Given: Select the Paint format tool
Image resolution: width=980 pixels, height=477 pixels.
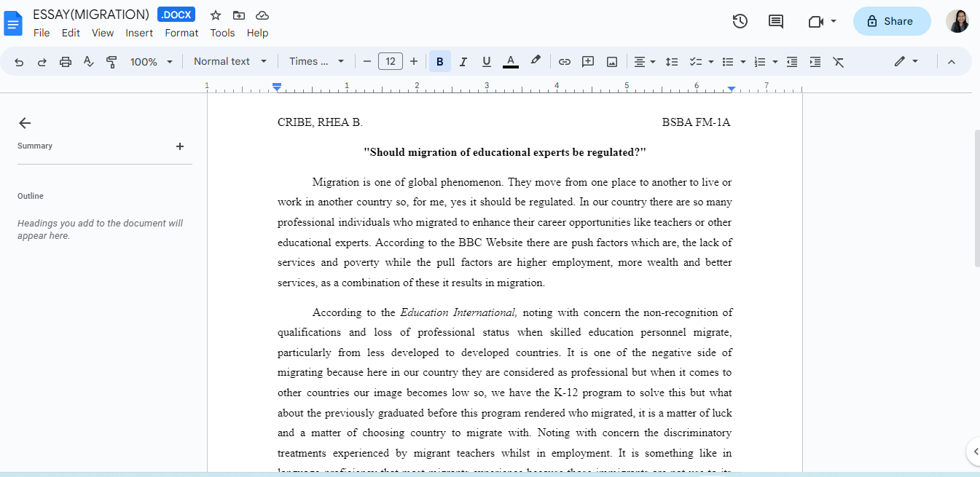Looking at the screenshot, I should pyautogui.click(x=111, y=61).
